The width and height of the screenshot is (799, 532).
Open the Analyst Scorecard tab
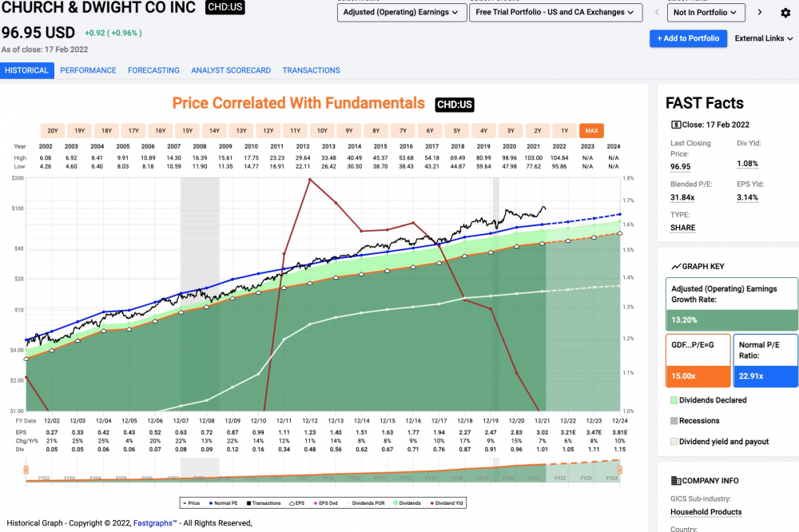231,70
